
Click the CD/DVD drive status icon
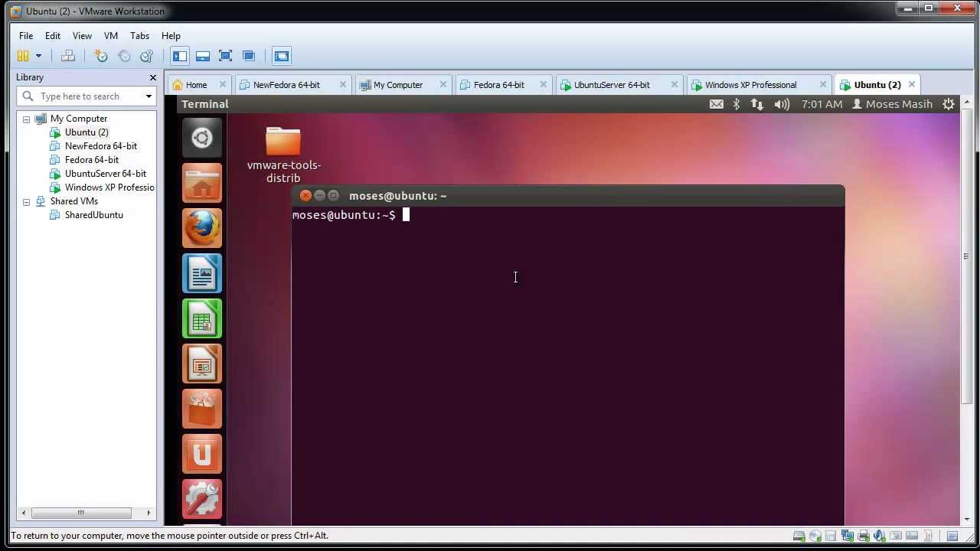815,536
